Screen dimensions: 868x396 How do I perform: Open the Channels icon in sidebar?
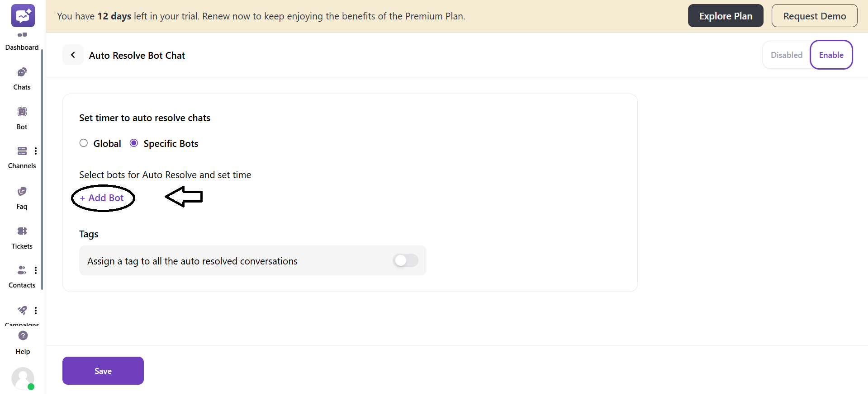pyautogui.click(x=22, y=151)
